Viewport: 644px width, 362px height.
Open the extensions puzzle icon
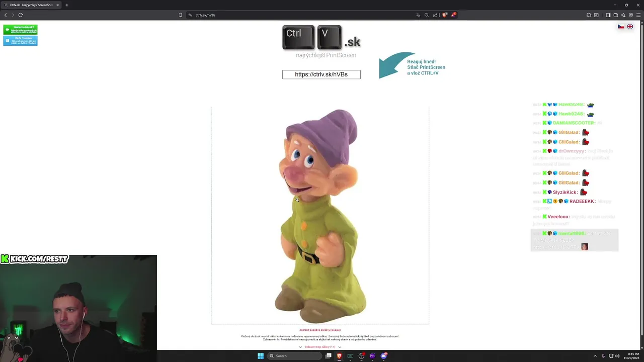click(589, 15)
